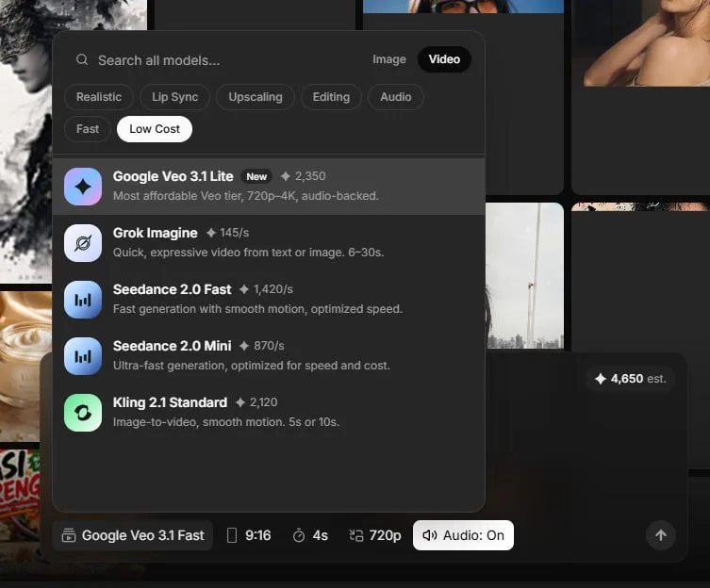This screenshot has width=710, height=588.
Task: Open the tower skyline thumbnail
Action: [525, 276]
